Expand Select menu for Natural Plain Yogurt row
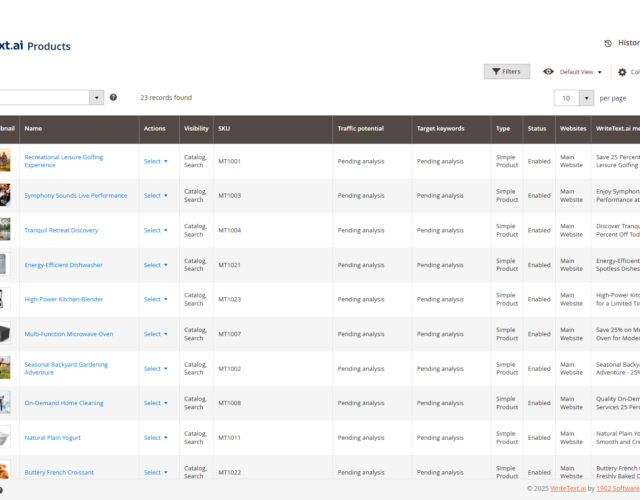The image size is (640, 500). pos(155,438)
